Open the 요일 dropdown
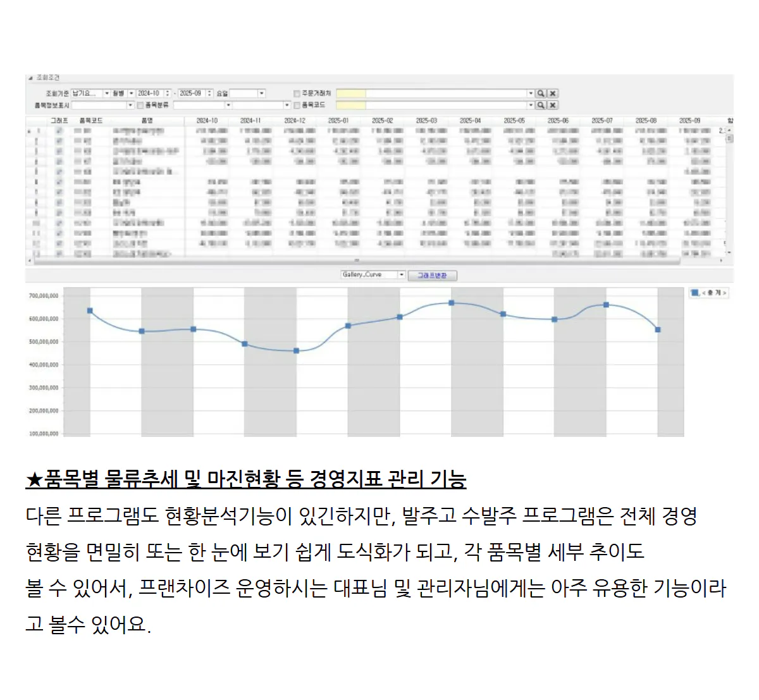The image size is (759, 700). tap(261, 92)
